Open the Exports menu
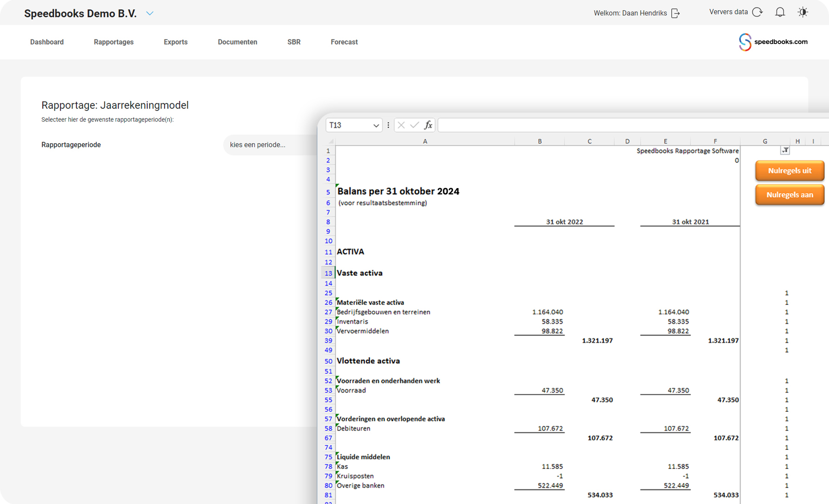 pyautogui.click(x=176, y=42)
